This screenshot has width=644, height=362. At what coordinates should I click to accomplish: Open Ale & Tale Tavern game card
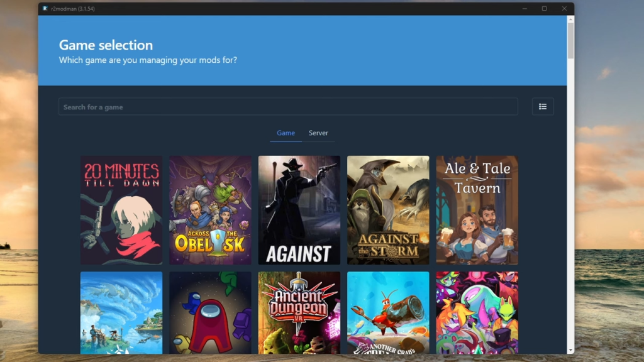click(x=477, y=210)
